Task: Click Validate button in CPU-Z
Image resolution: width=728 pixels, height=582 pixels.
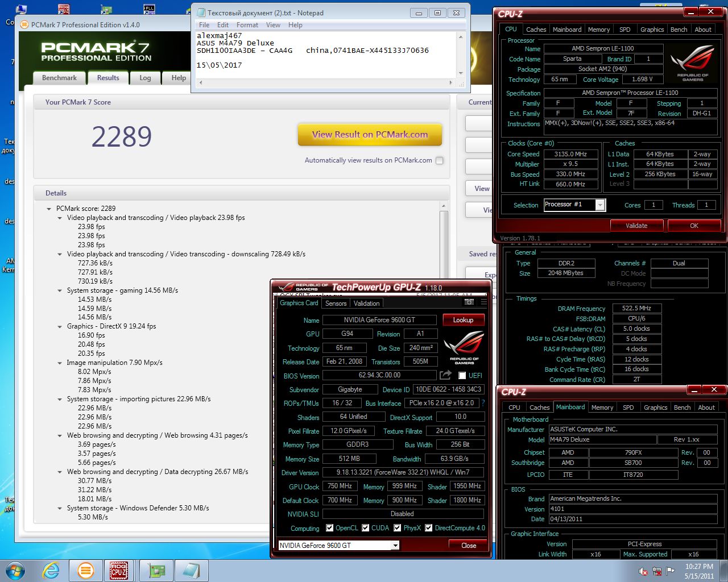Action: click(636, 226)
